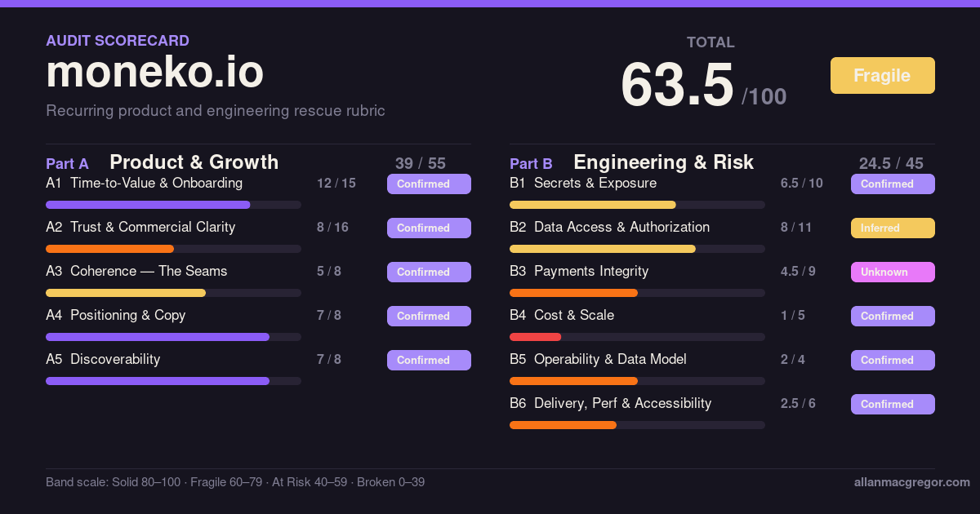Click the Time-to-Value & Onboarding progress bar

point(173,205)
